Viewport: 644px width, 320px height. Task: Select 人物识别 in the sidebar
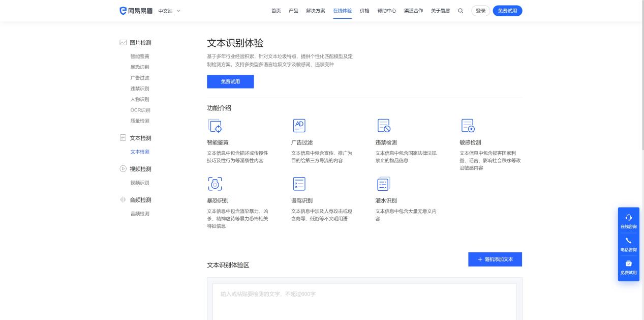pos(140,99)
